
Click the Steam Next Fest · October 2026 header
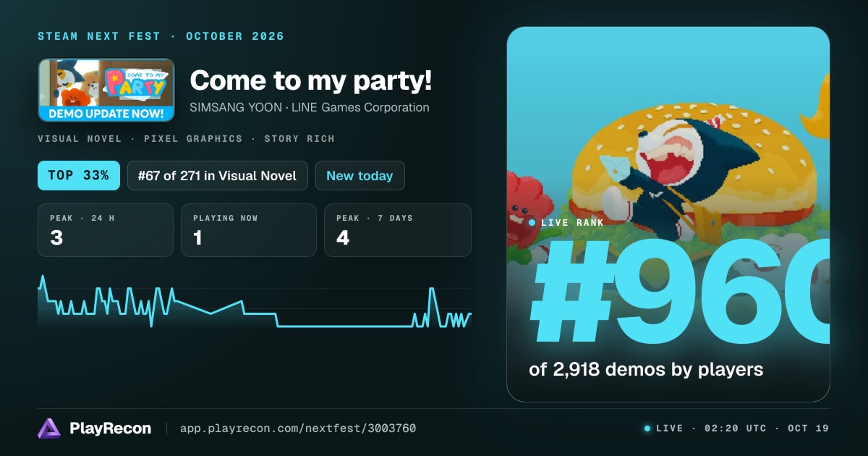(x=161, y=36)
